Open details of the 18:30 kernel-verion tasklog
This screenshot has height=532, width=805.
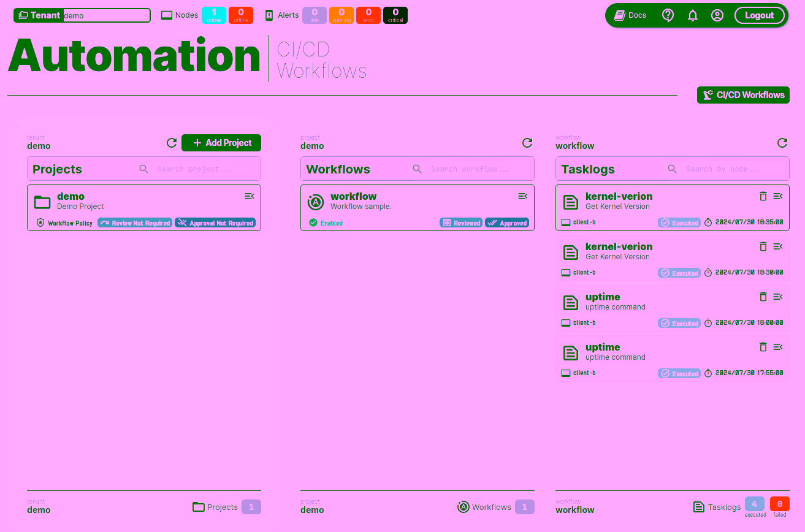click(x=778, y=246)
